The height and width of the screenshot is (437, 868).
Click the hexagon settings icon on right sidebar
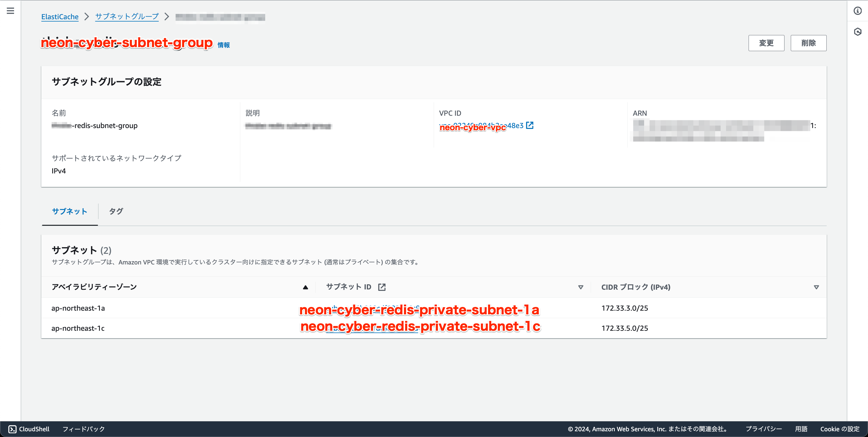tap(858, 32)
